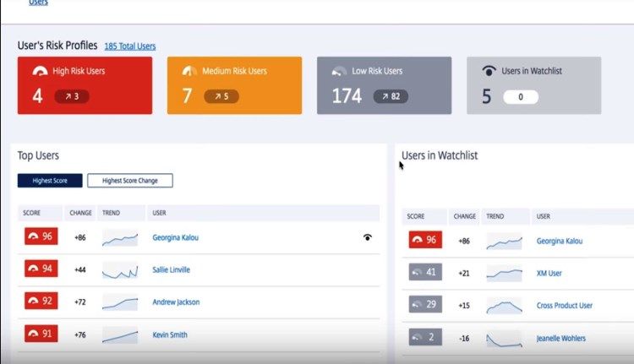634x364 pixels.
Task: Open Georgina Kalou in Top Users
Action: 175,237
